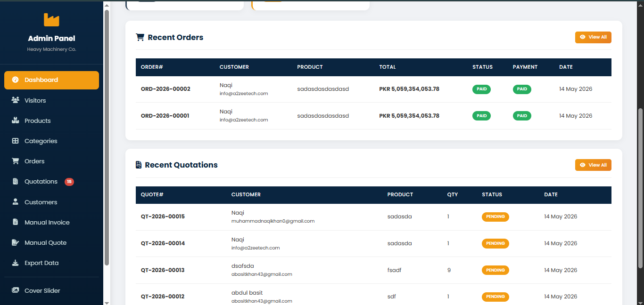Open Manual Quote in the sidebar
The image size is (644, 305).
(x=51, y=242)
